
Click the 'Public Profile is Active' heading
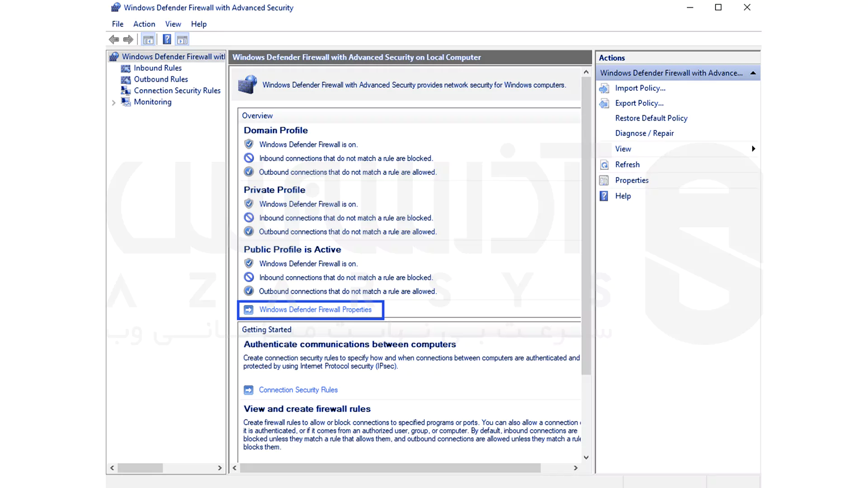(292, 249)
